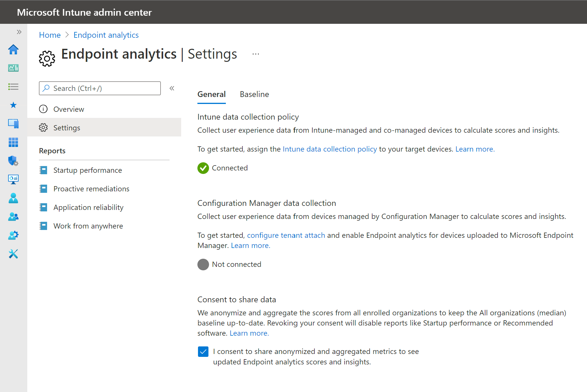Open the Dashboard chart icon
587x392 pixels.
point(13,68)
